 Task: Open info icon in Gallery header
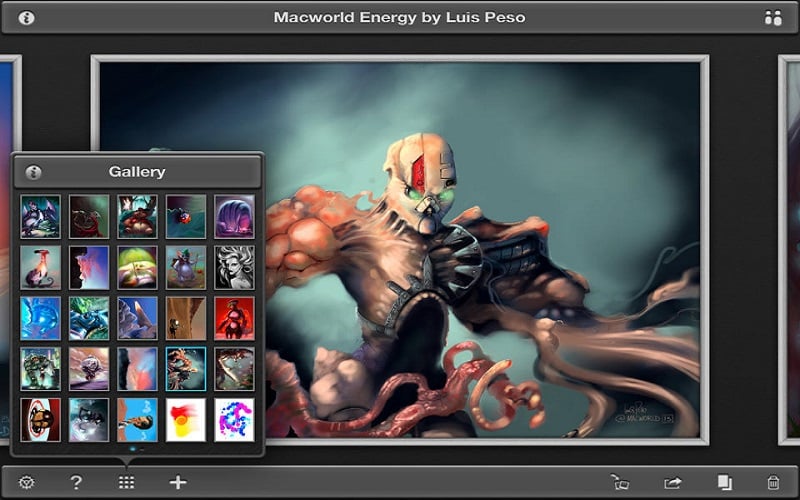(x=34, y=172)
